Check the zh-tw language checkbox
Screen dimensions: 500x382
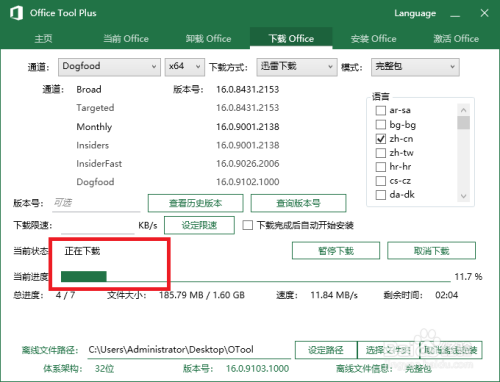(x=381, y=153)
